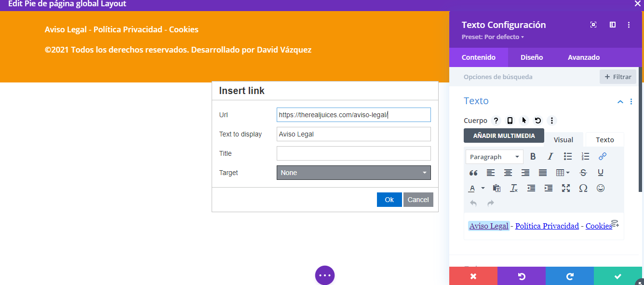644x285 pixels.
Task: Apply italic formatting icon
Action: click(550, 156)
